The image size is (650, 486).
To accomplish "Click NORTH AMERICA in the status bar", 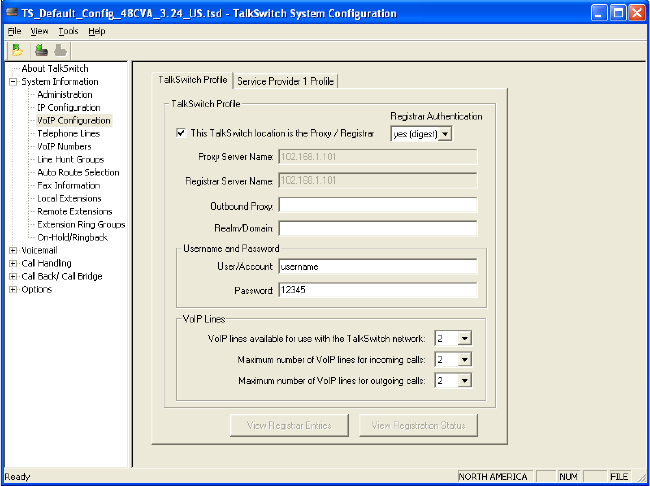I will point(495,477).
